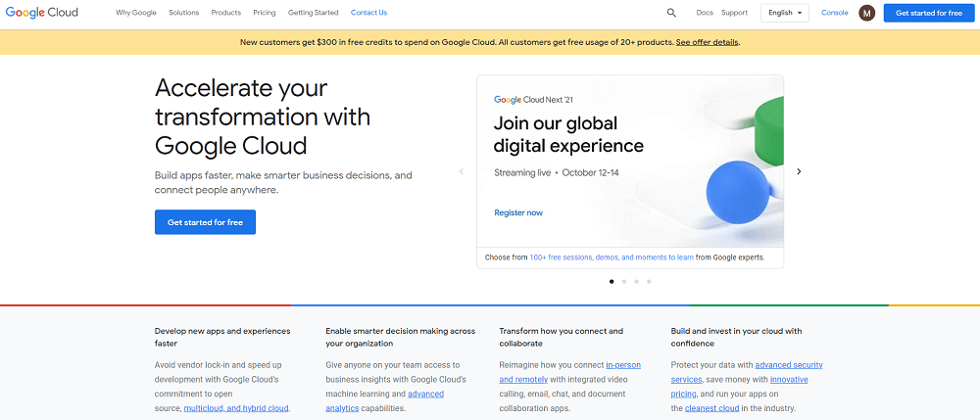
Task: Advance carousel with the right arrow
Action: click(799, 171)
